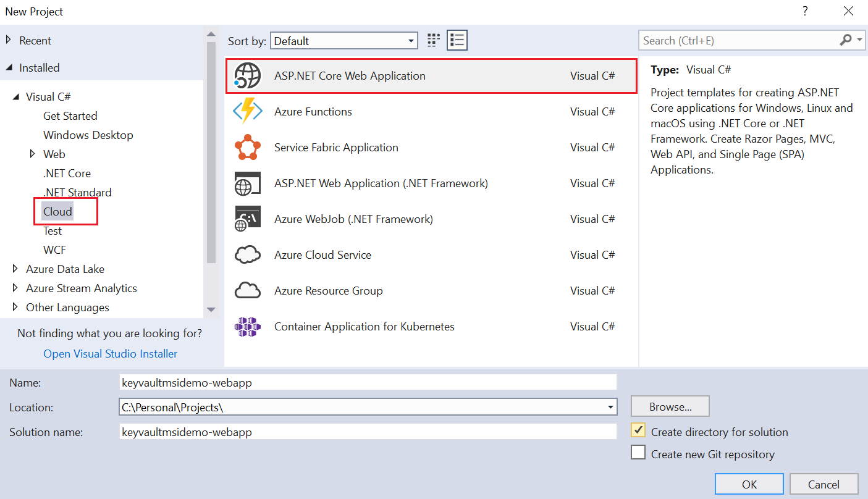Viewport: 868px width, 499px height.
Task: Select the .NET Standard category
Action: point(77,192)
